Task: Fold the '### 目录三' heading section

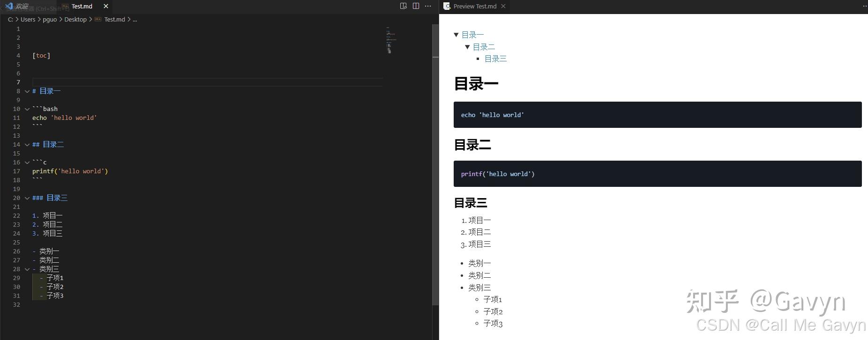Action: point(27,198)
